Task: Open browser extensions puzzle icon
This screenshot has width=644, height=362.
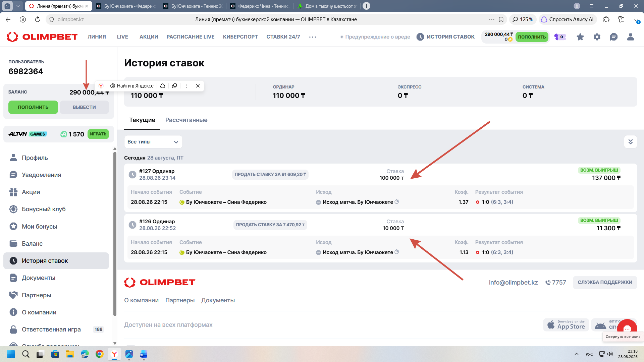Action: click(606, 19)
